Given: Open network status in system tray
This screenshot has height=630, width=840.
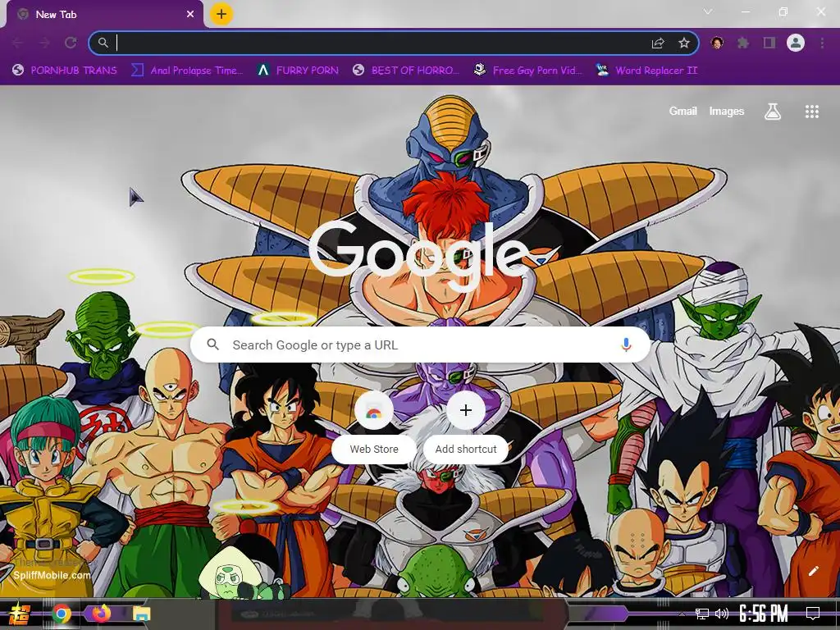Looking at the screenshot, I should tap(701, 614).
